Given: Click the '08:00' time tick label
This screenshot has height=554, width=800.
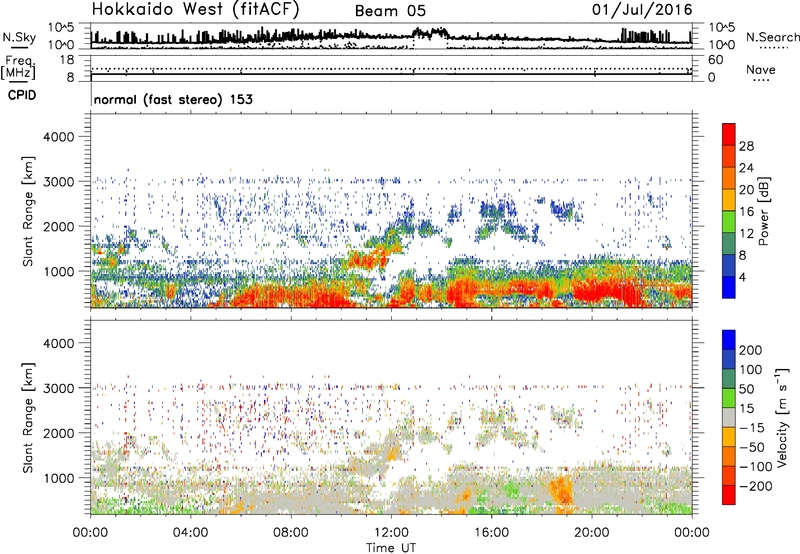Looking at the screenshot, I should coord(291,533).
